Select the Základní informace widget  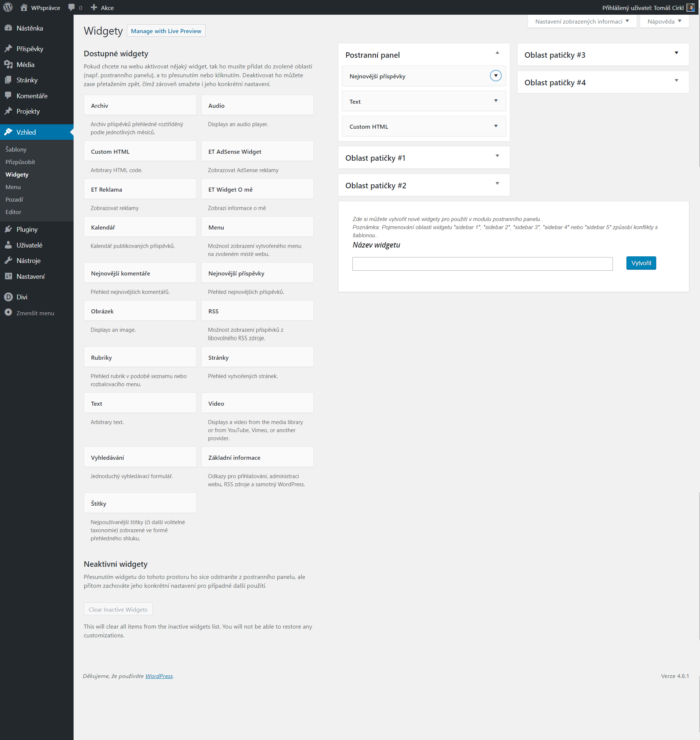pos(257,457)
